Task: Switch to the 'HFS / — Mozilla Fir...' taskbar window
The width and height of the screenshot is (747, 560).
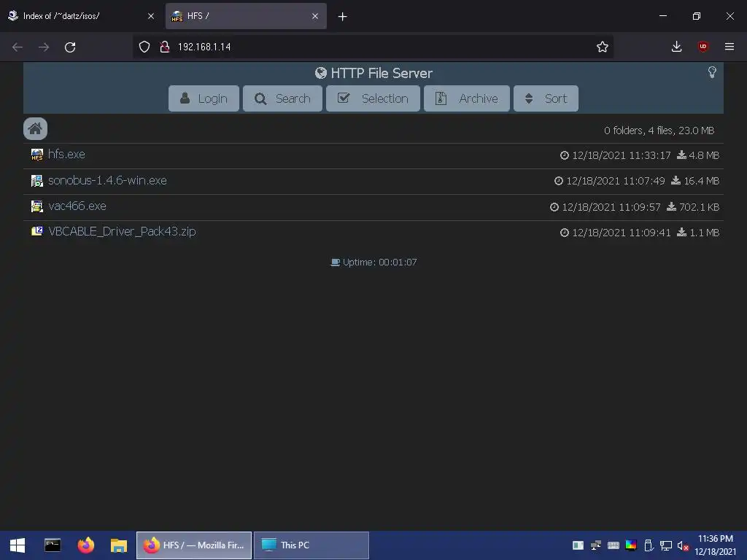Action: [x=194, y=545]
